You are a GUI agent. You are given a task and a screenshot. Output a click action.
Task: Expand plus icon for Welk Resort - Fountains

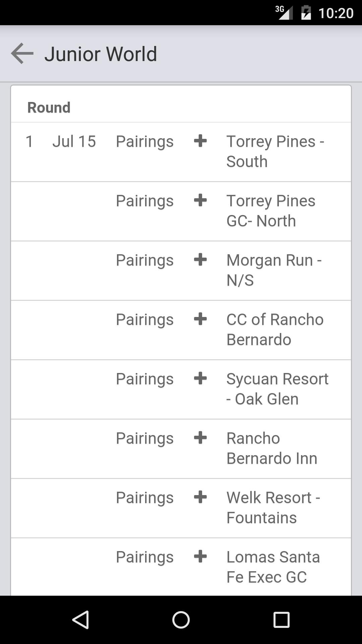tap(200, 497)
